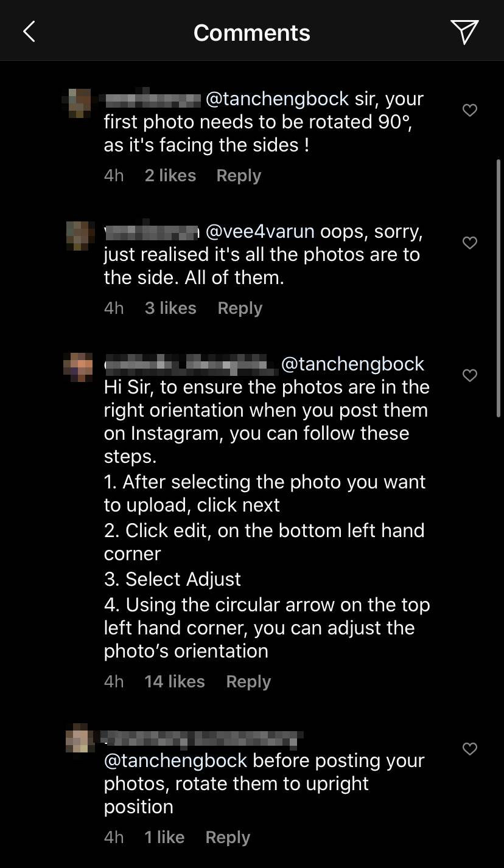This screenshot has height=868, width=504.
Task: Reply to the comment with 14 likes
Action: tap(248, 682)
